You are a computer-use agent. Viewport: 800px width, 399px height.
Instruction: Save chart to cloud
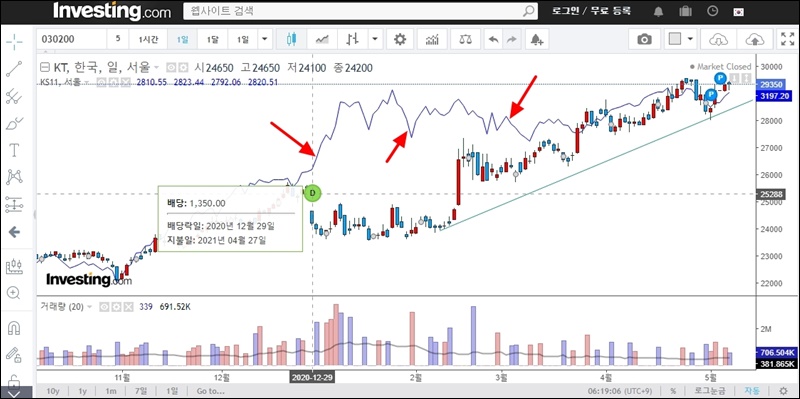pyautogui.click(x=755, y=39)
